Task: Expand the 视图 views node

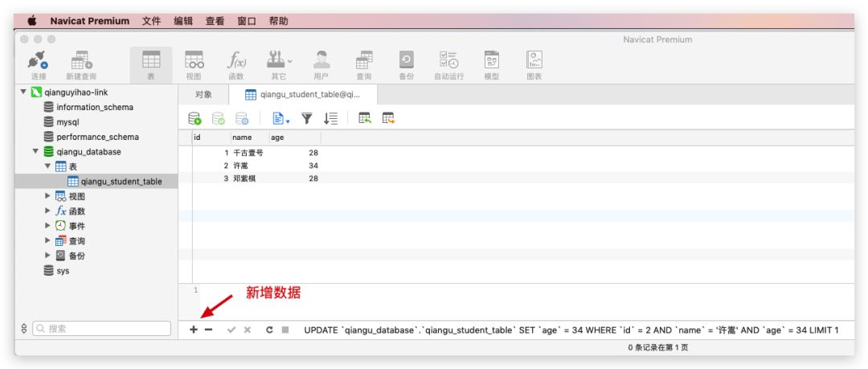Action: coord(47,196)
